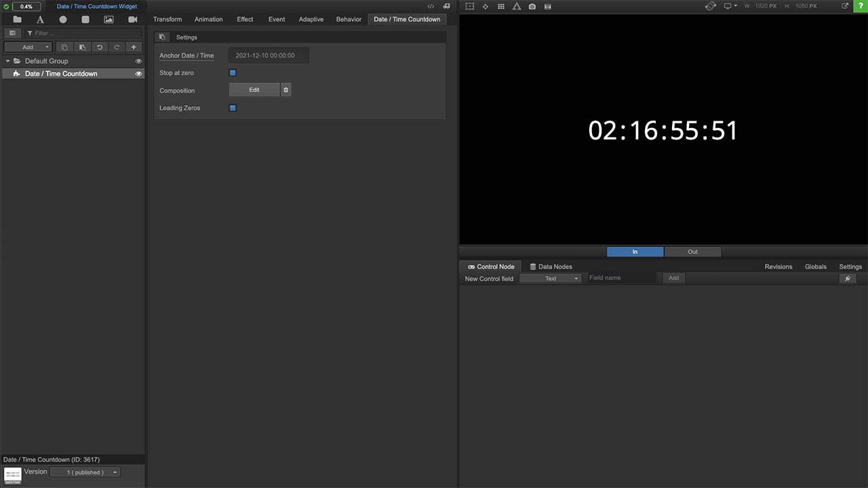Switch to the Behavior tab

[x=349, y=19]
